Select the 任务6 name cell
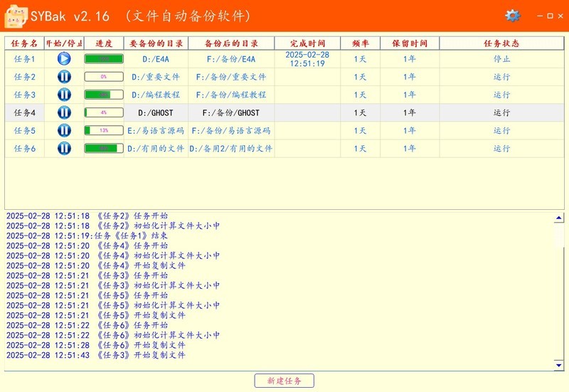The width and height of the screenshot is (569, 392). (24, 148)
